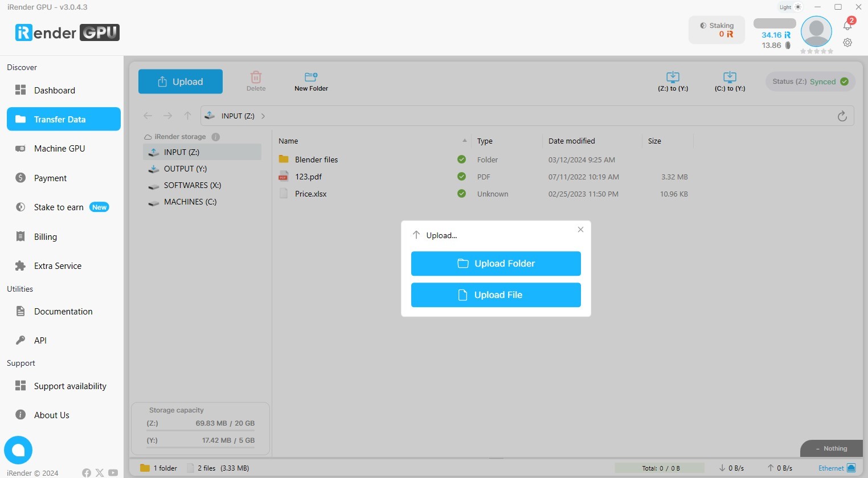The width and height of the screenshot is (868, 478).
Task: Click the 123.pdf sync status checkmark
Action: point(462,177)
